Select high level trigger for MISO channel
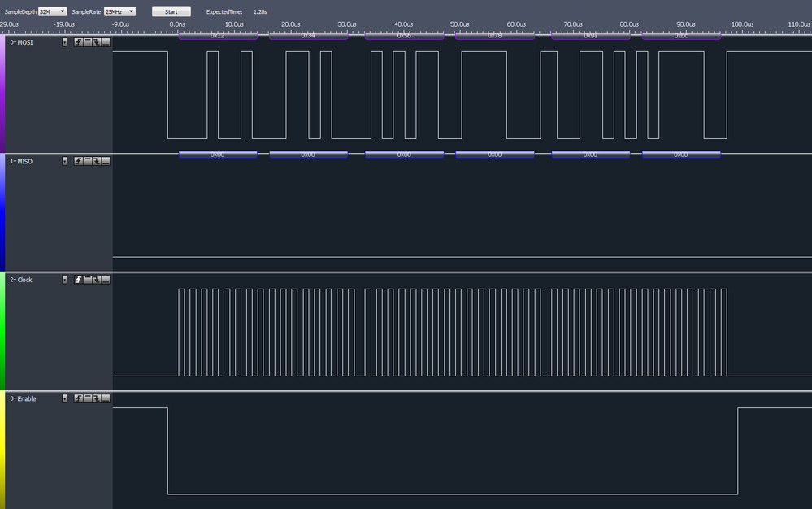Image resolution: width=812 pixels, height=509 pixels. [x=87, y=161]
